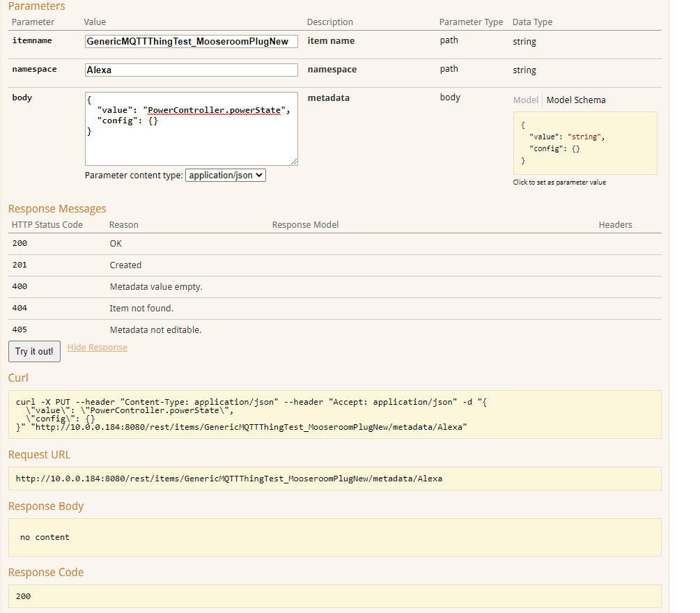Click the Request URL text box
Viewport: 700px width, 613px height.
334,479
